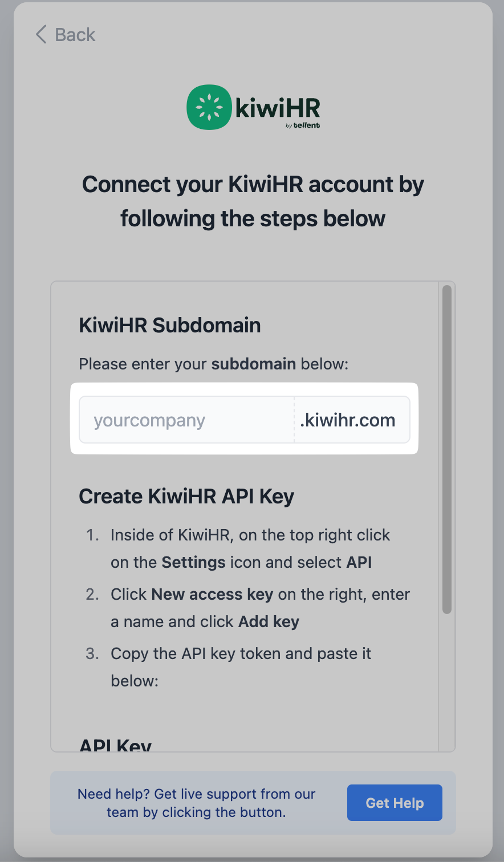Image resolution: width=504 pixels, height=862 pixels.
Task: Focus the 'yourcompany' subdomain input field
Action: point(186,420)
